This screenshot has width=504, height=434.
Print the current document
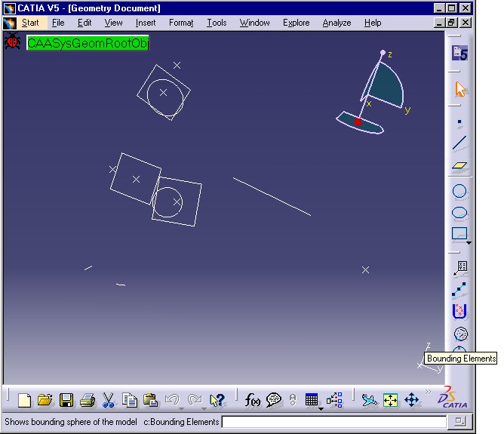88,400
